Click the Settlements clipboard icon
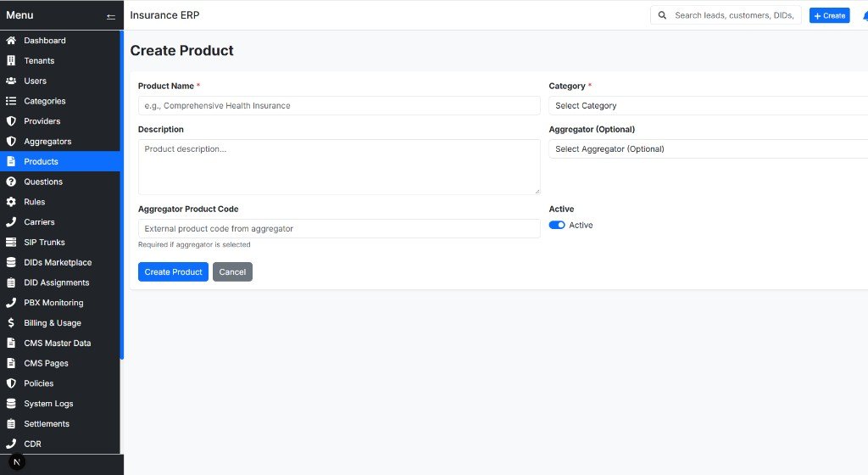Image resolution: width=868 pixels, height=475 pixels. [11, 423]
